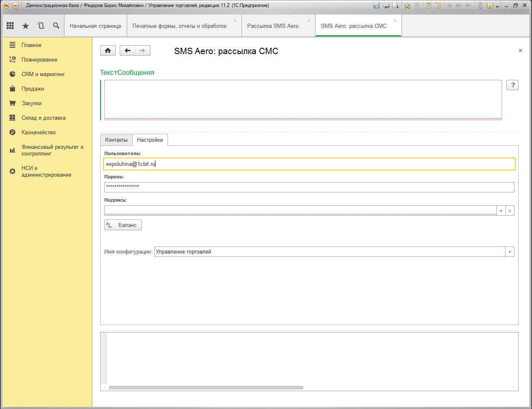The height and width of the screenshot is (409, 532).
Task: Navigate back with left arrow button
Action: [x=128, y=51]
